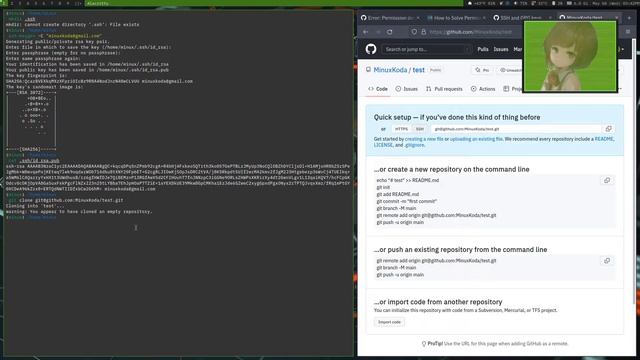Screen dimensions: 640x360
Task: Open the Pull requests tab
Action: 444,89
